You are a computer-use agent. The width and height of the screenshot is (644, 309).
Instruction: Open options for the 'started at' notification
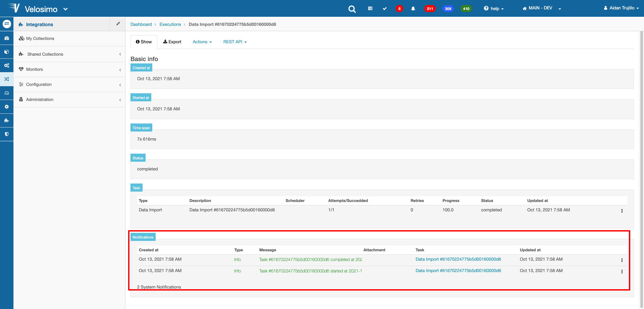[x=622, y=271]
